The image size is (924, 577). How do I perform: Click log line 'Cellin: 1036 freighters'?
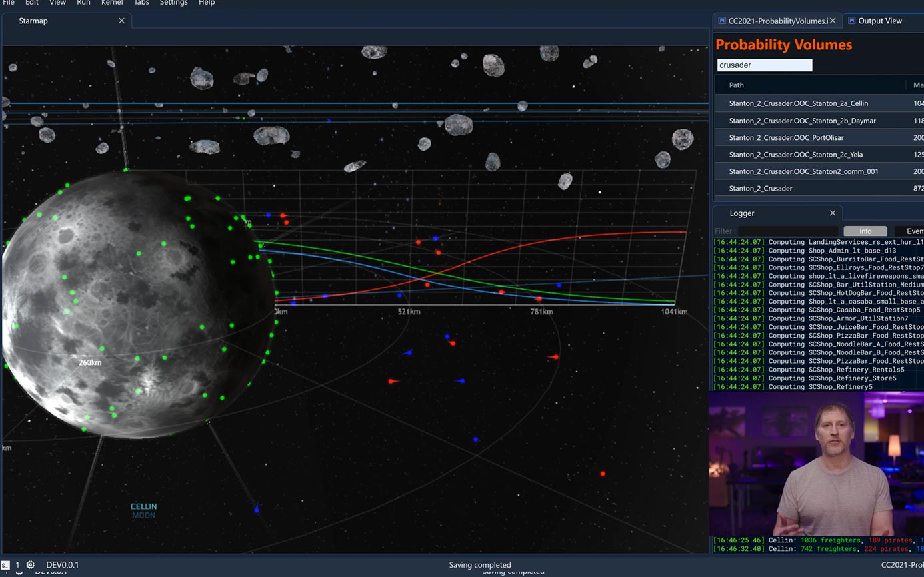[x=819, y=540]
